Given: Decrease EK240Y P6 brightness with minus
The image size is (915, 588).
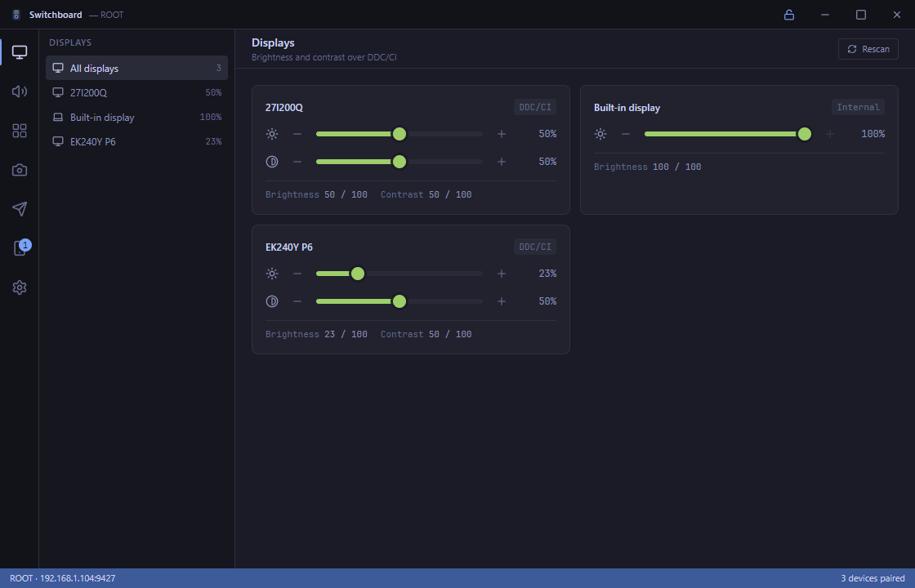Looking at the screenshot, I should tap(297, 274).
